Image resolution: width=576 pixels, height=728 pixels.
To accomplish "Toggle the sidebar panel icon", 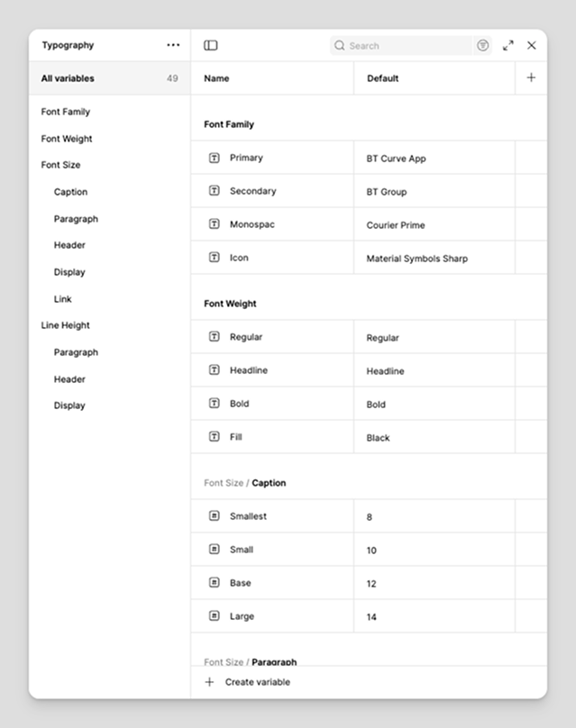I will tap(211, 45).
